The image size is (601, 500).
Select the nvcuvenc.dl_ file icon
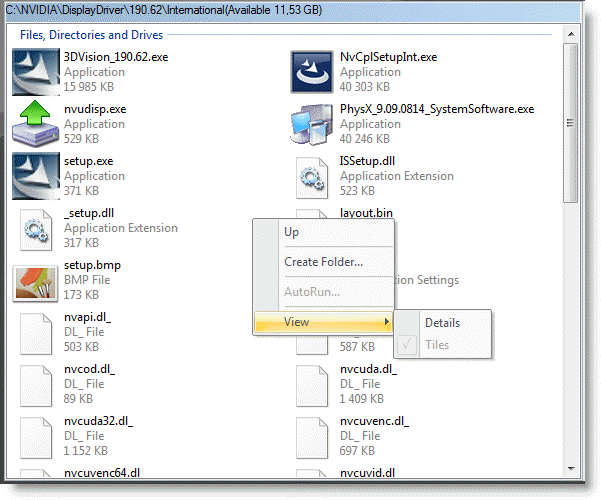(x=312, y=438)
